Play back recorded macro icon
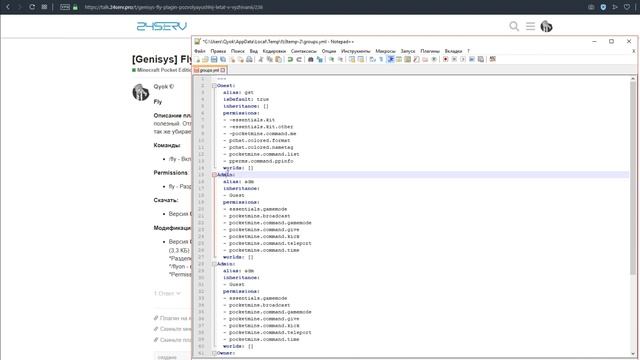640x360 pixels. click(463, 60)
